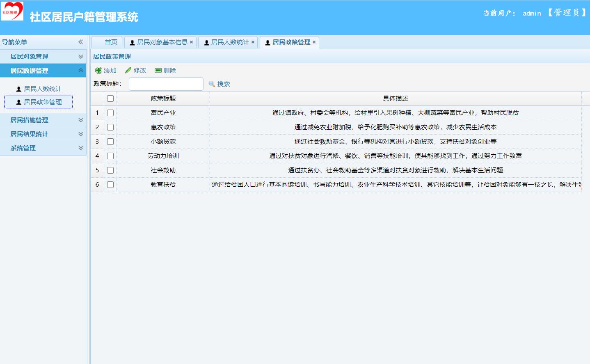Select the checkbox of 教育扶贫 policy
This screenshot has width=590, height=364.
pos(110,184)
